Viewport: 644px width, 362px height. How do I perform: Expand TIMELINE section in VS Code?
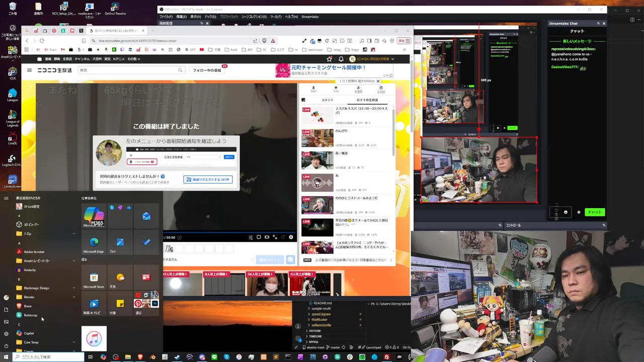(x=315, y=336)
